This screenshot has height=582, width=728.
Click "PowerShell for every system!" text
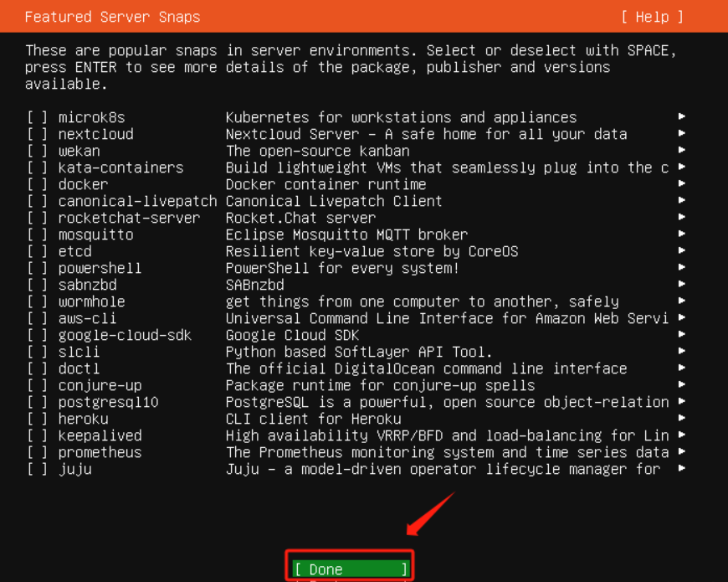pos(342,268)
